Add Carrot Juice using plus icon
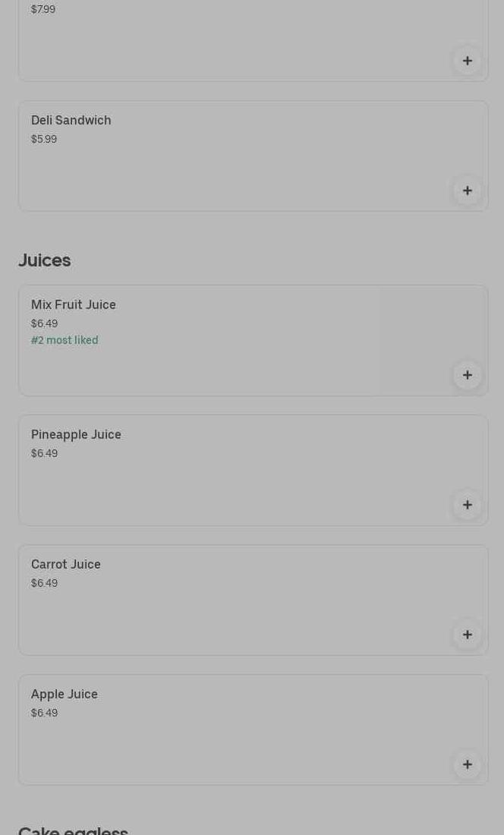The image size is (504, 835). [468, 635]
